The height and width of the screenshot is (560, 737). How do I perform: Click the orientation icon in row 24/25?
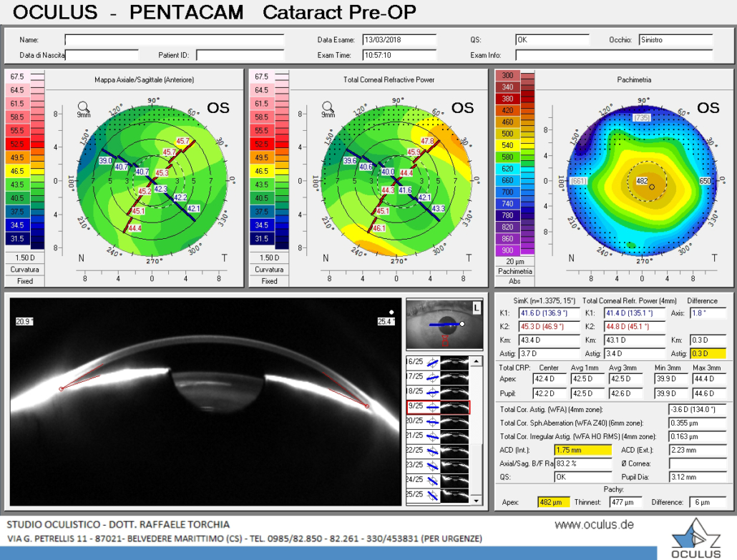(432, 480)
